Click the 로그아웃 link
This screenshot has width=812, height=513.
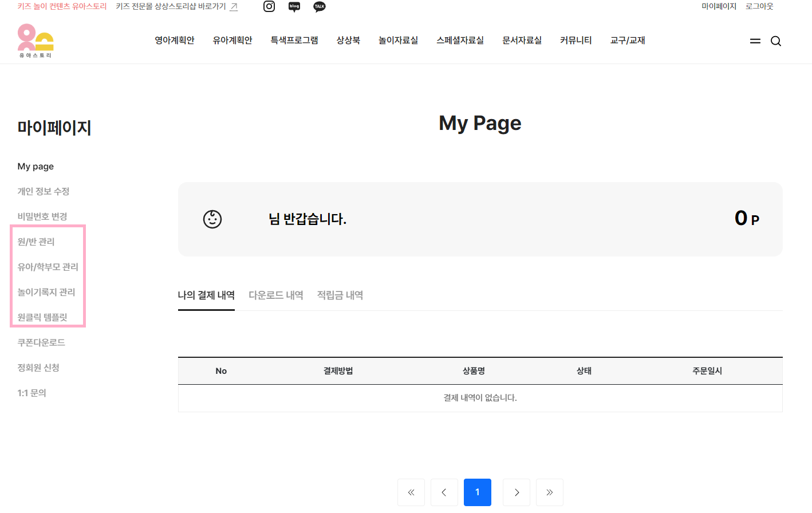coord(759,6)
